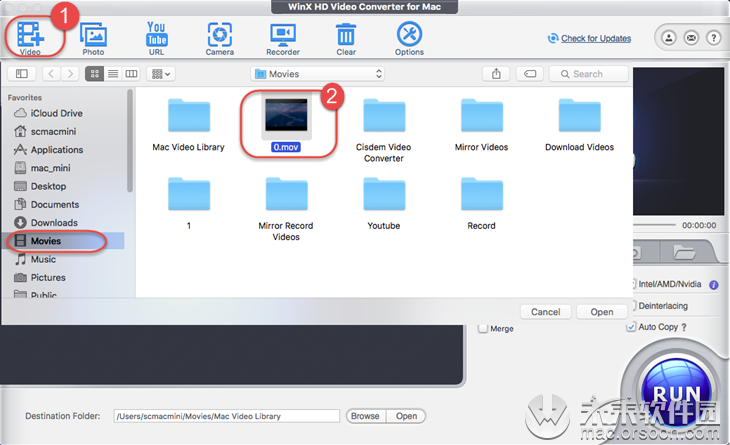
Task: Click Open next to Browse button
Action: coord(406,416)
